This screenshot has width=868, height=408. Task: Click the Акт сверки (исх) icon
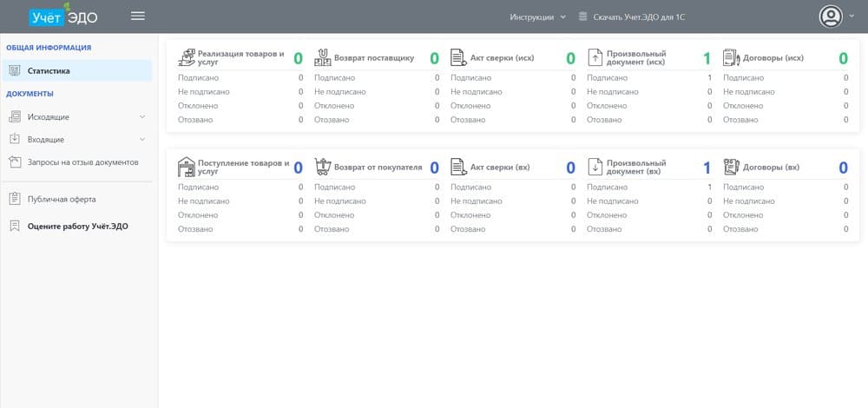click(x=459, y=57)
